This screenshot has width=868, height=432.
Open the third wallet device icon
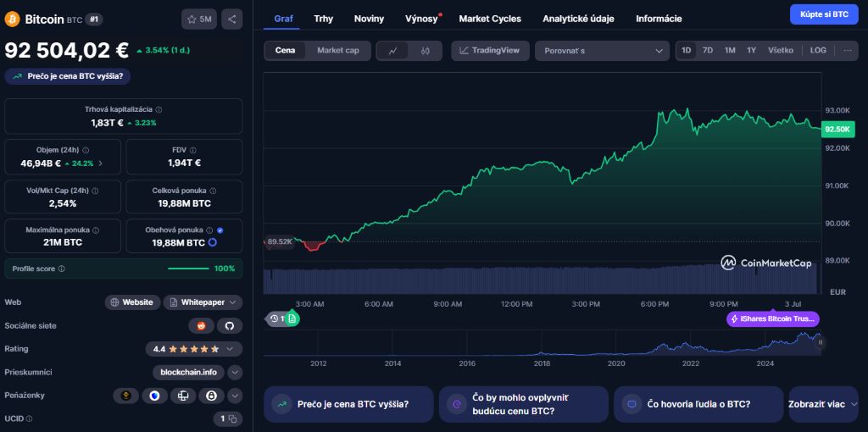183,396
